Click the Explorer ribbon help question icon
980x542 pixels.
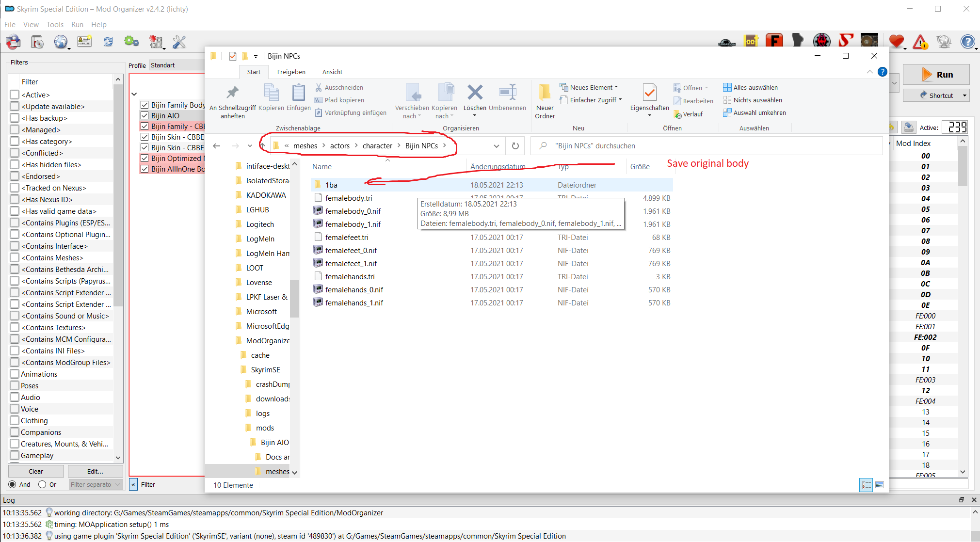883,72
